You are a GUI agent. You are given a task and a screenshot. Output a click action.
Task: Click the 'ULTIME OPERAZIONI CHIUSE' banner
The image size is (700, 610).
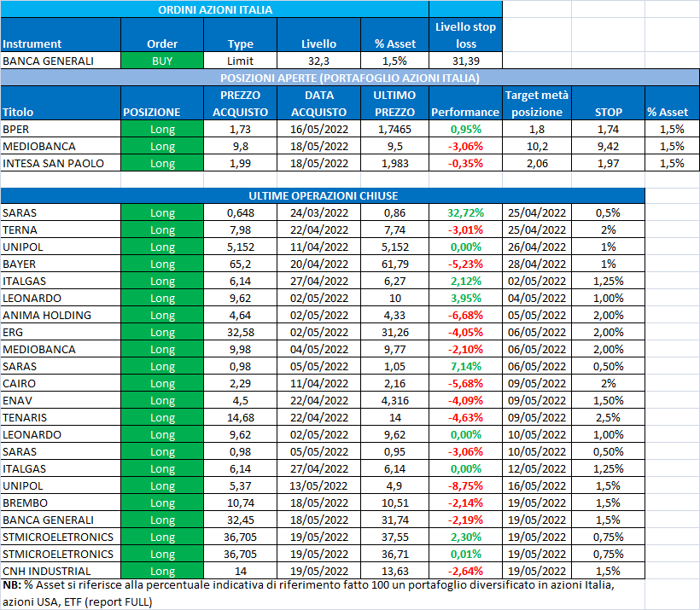tap(323, 195)
